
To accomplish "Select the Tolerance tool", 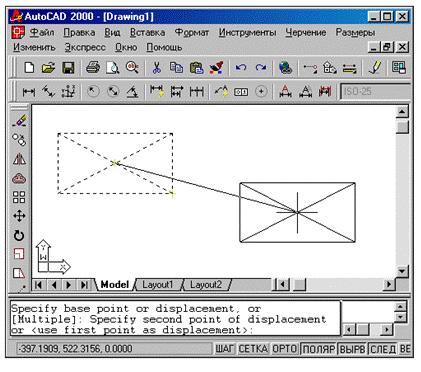I will 241,92.
